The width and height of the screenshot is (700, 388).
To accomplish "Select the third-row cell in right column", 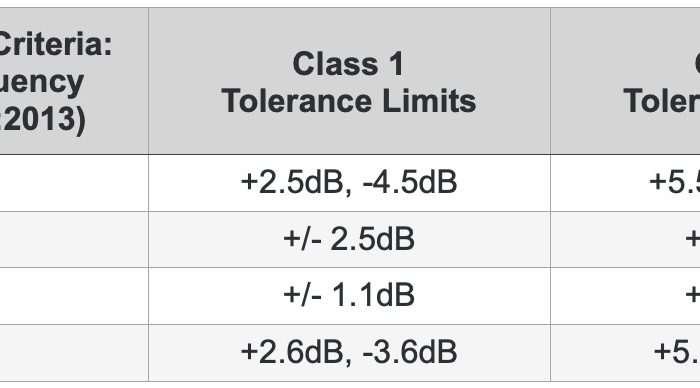I will tap(625, 296).
